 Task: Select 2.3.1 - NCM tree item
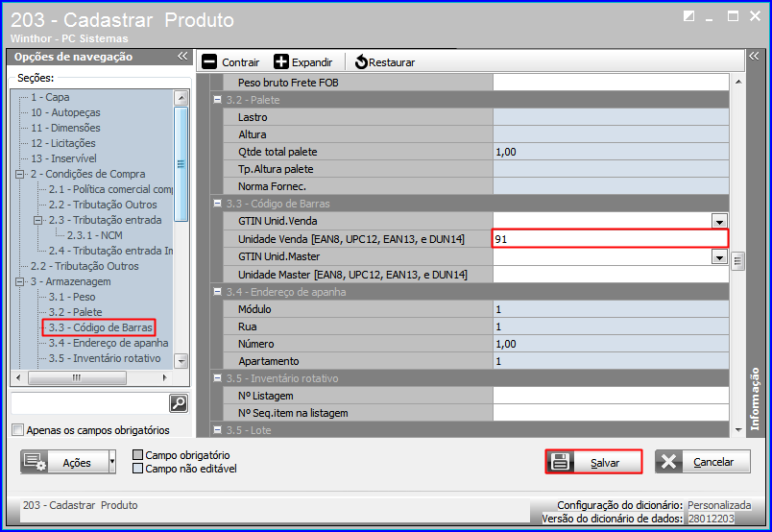[x=94, y=235]
